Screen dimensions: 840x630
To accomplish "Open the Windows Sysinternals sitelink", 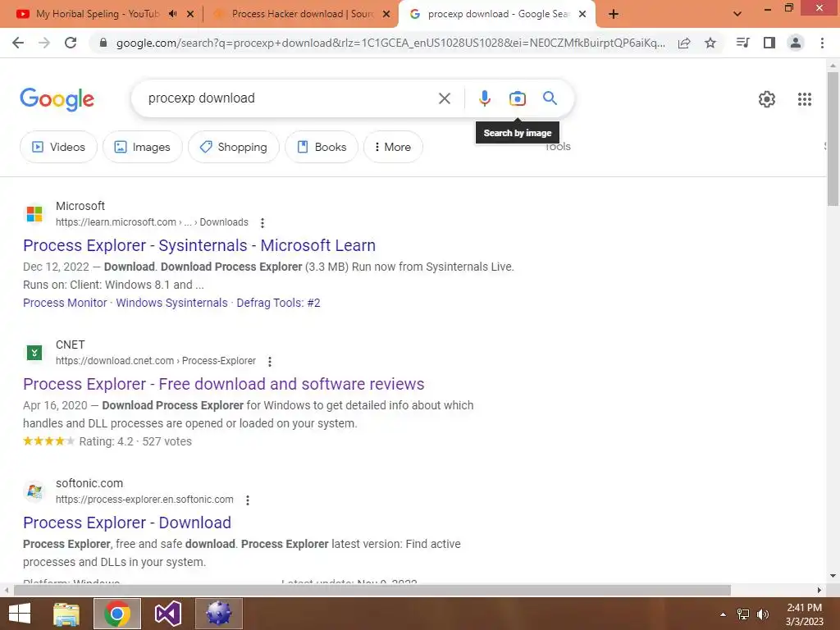I will coord(172,303).
